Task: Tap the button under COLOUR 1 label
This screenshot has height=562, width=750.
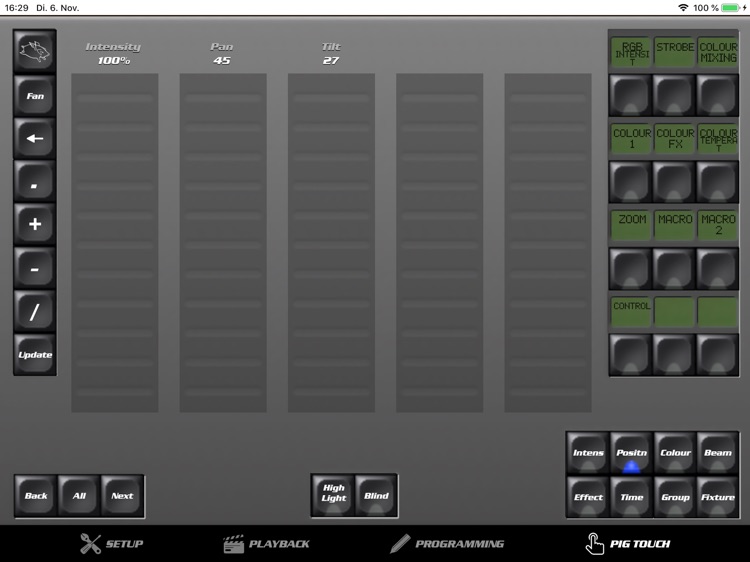Action: pyautogui.click(x=631, y=182)
